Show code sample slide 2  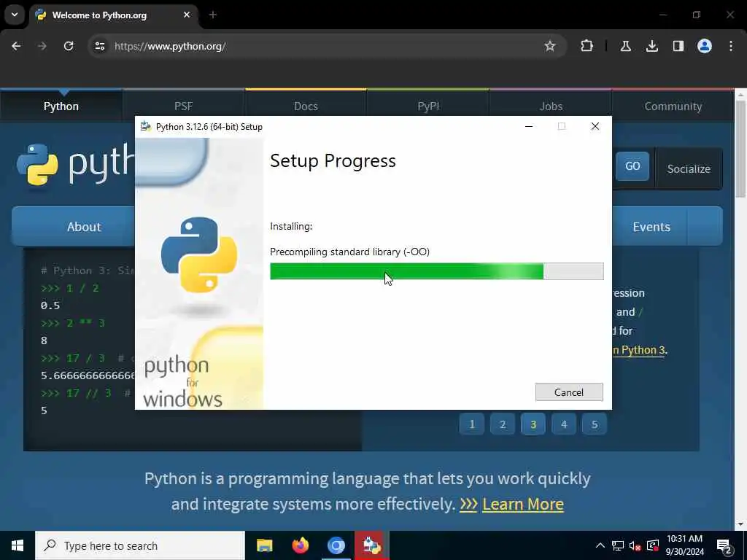pos(502,424)
